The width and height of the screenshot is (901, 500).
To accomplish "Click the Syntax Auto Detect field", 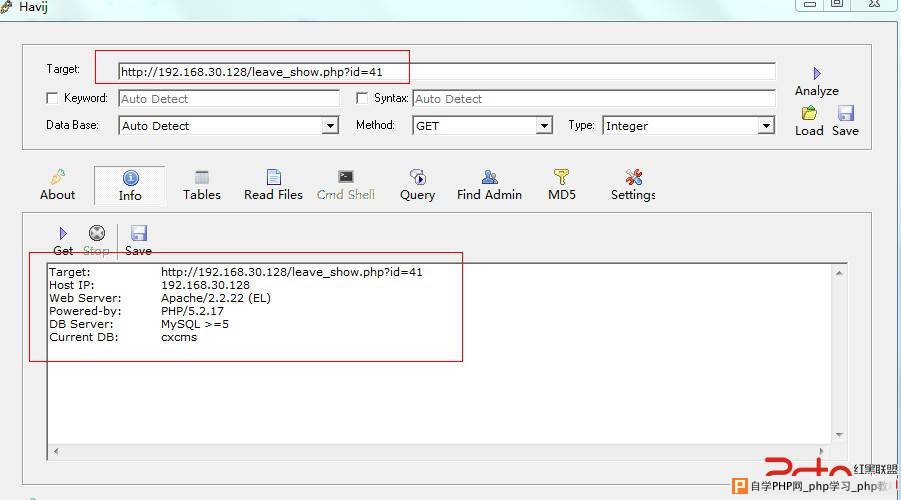I will click(594, 99).
